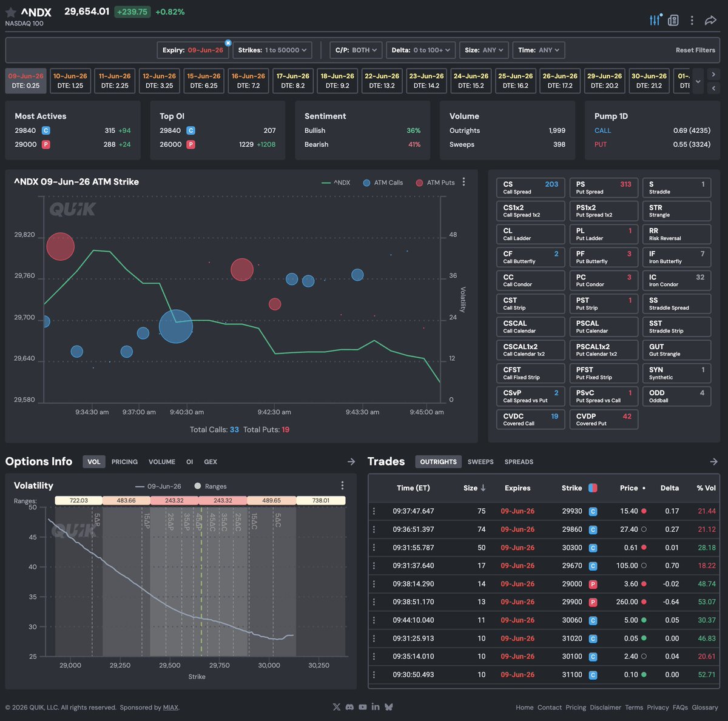The image size is (728, 721).
Task: Open the Strikes range dropdown
Action: tap(272, 50)
